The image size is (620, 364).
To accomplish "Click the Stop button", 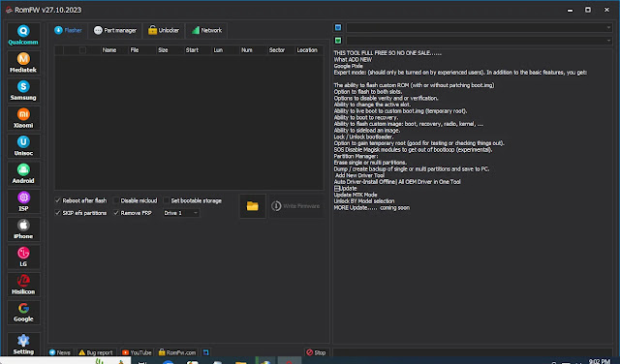I will pyautogui.click(x=316, y=352).
